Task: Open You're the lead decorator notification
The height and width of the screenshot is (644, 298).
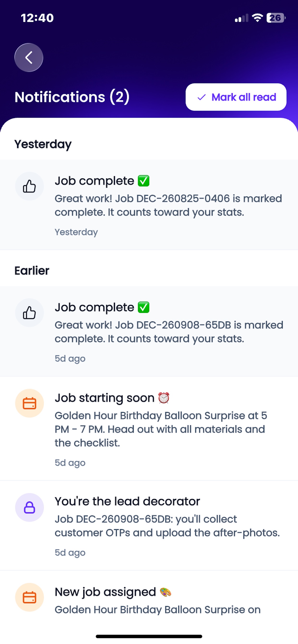Action: click(149, 526)
